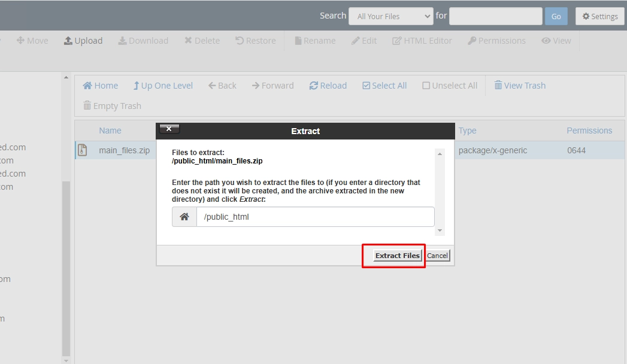Click the Rename toolbar button

click(315, 41)
